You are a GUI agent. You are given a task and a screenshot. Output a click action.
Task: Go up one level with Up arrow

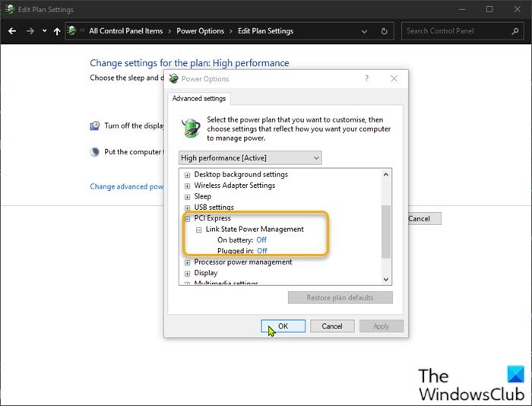pyautogui.click(x=57, y=31)
